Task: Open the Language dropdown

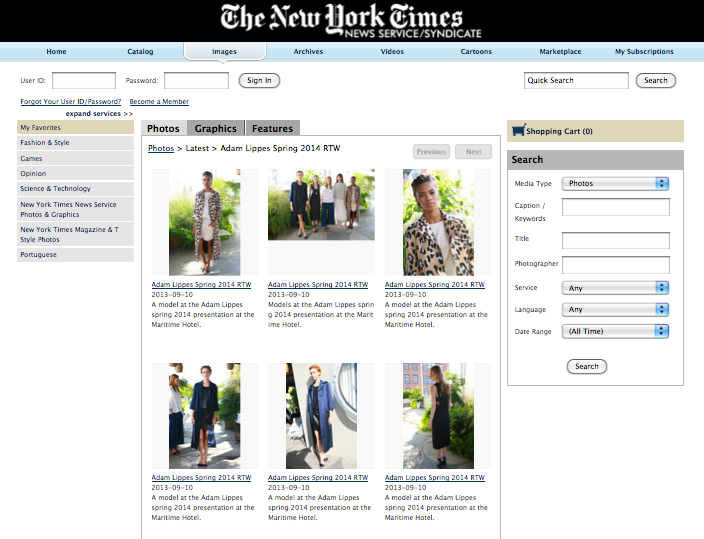Action: pyautogui.click(x=615, y=309)
